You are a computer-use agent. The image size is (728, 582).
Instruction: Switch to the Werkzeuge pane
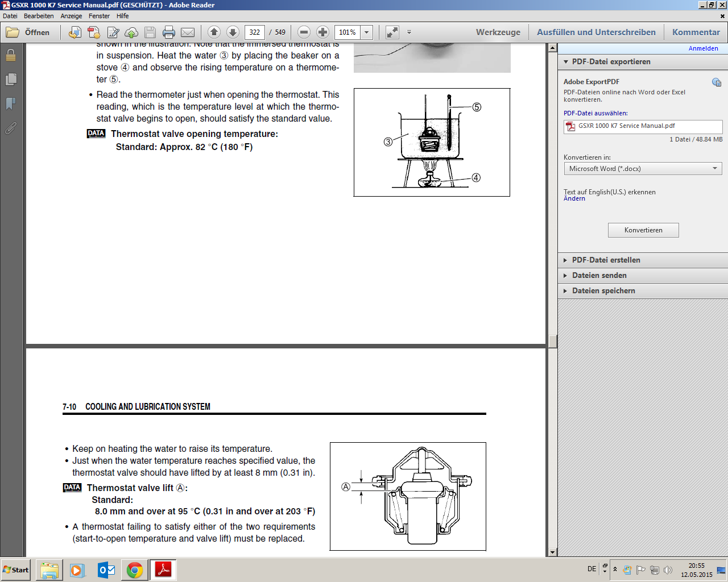(498, 32)
